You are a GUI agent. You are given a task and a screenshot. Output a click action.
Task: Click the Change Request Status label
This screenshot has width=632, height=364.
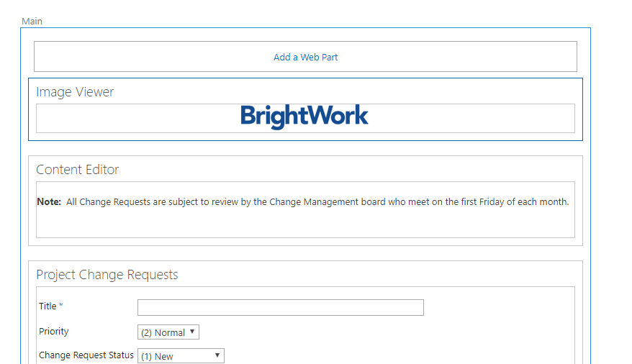point(86,355)
